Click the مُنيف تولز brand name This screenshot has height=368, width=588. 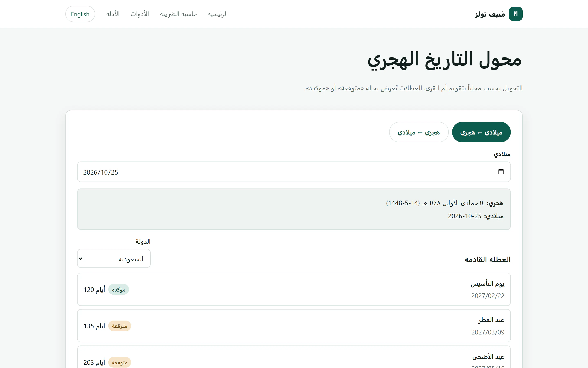490,14
